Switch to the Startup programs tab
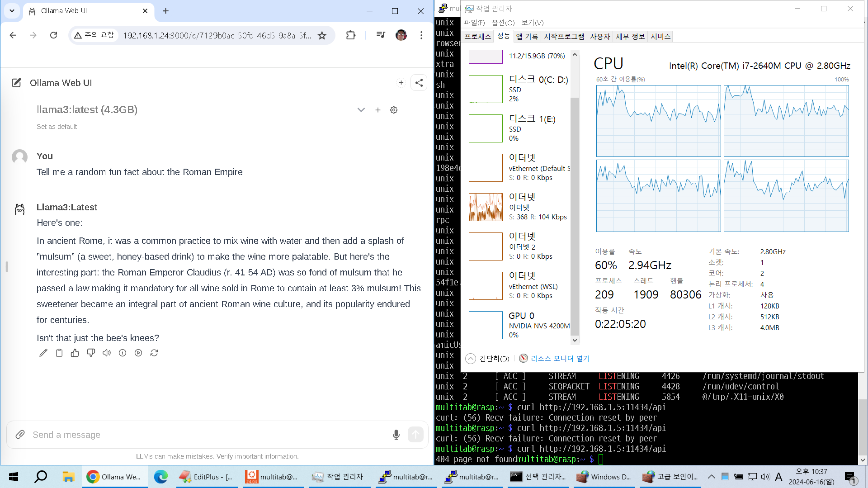Image resolution: width=868 pixels, height=488 pixels. tap(564, 37)
